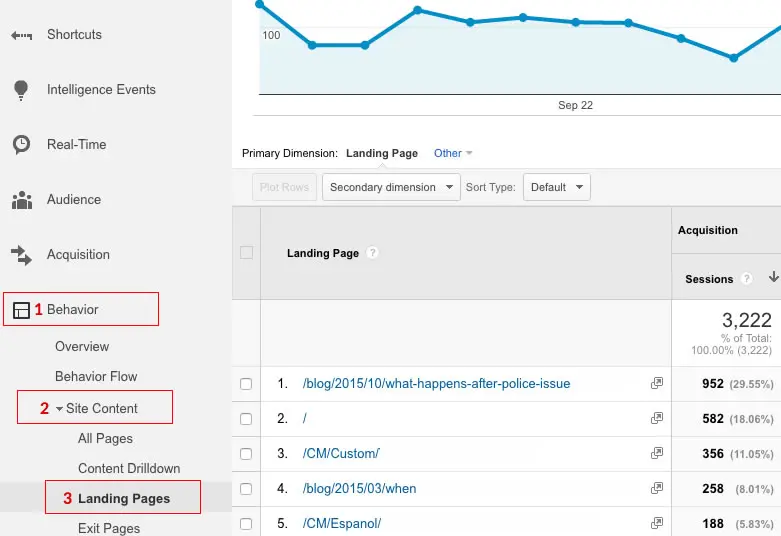Check the box for row 3 /CM/Custom/
The image size is (781, 536).
pos(246,454)
